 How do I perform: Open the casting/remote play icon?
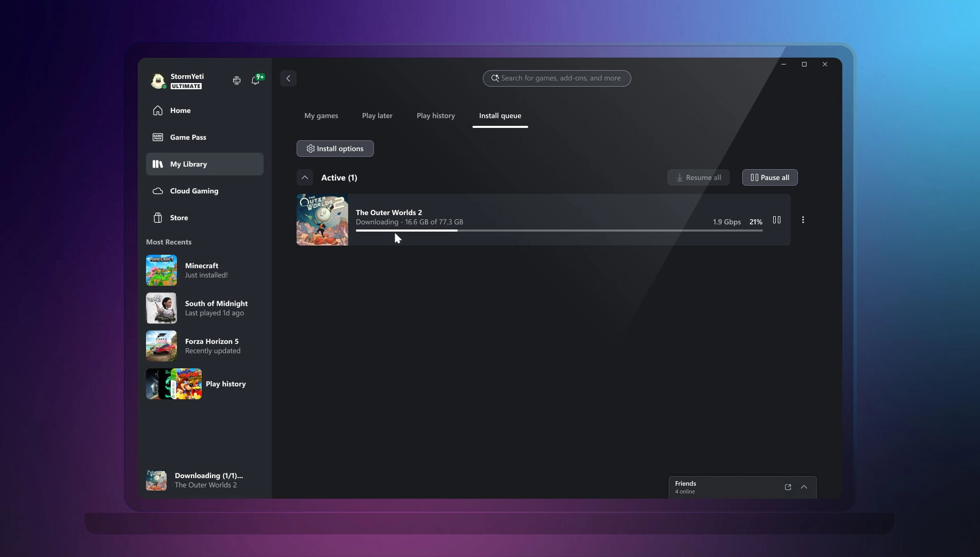click(236, 80)
